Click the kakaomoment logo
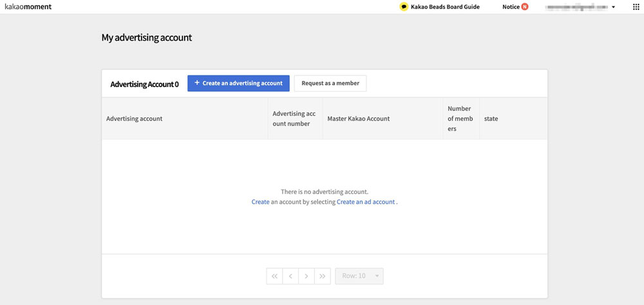This screenshot has height=305, width=644. 28,6
